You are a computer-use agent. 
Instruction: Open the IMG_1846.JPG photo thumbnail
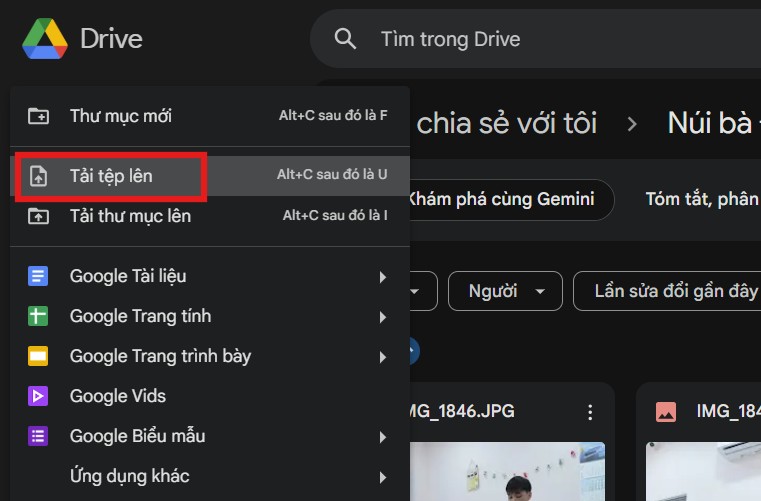[508, 471]
